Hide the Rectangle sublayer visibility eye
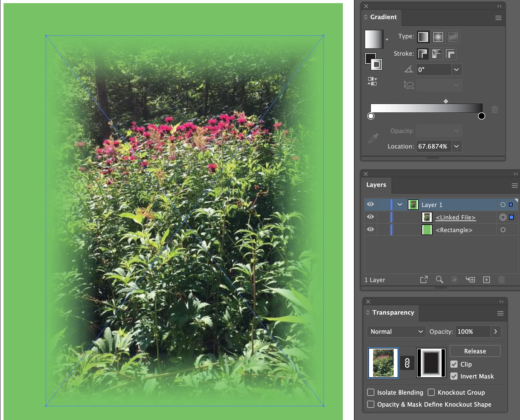 coord(370,229)
